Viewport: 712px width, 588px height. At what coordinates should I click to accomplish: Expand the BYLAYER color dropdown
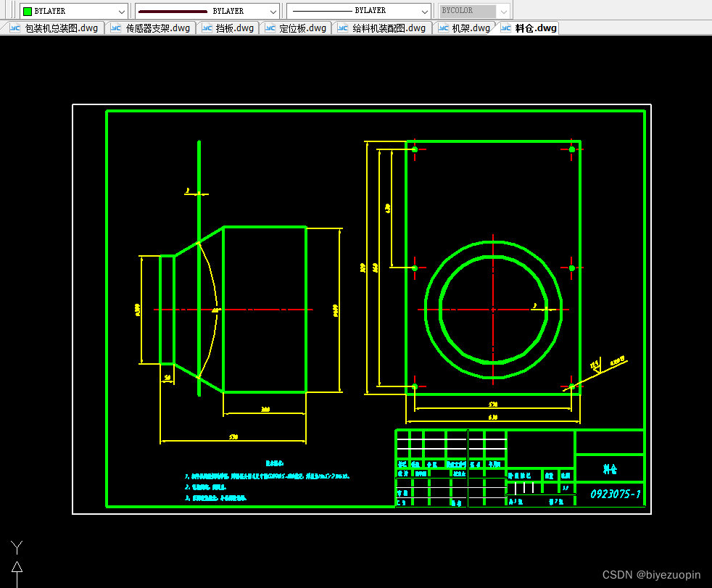[74, 11]
